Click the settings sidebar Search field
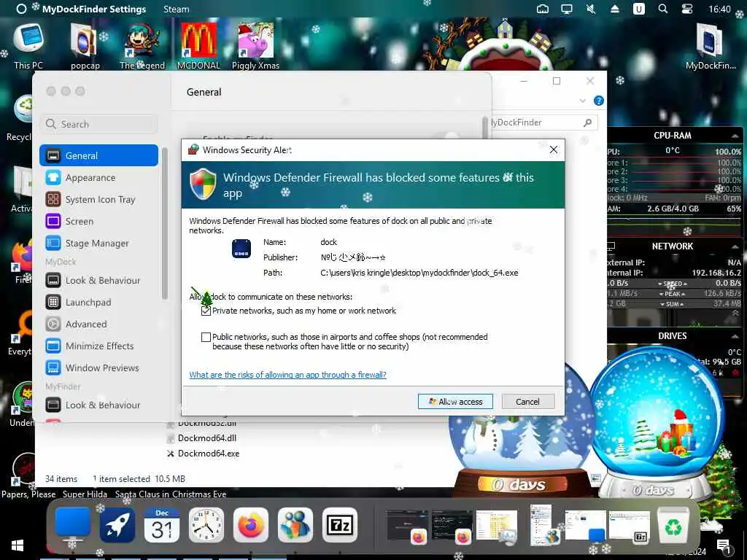Image resolution: width=747 pixels, height=560 pixels. (x=98, y=124)
